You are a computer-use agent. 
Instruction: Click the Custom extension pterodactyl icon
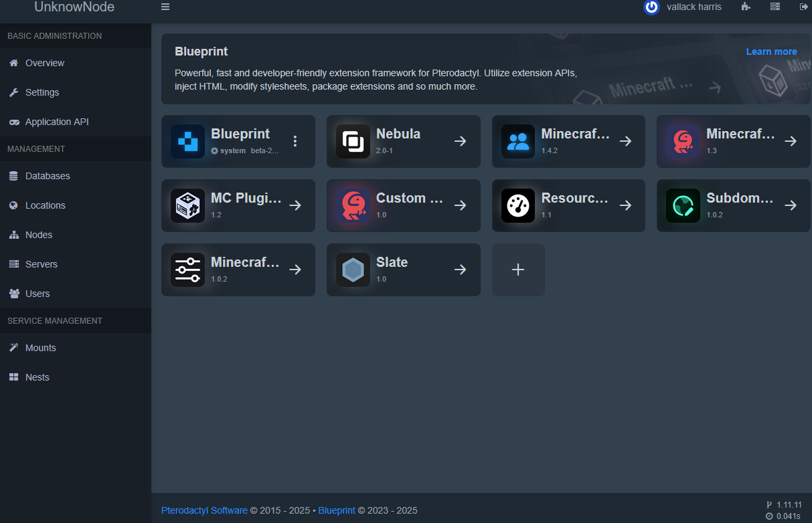[353, 205]
